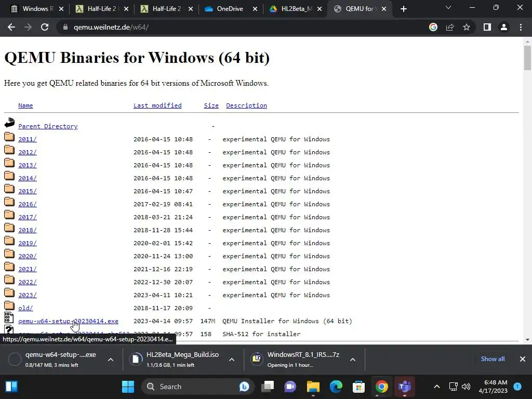The height and width of the screenshot is (399, 532).
Task: Show all downloads
Action: 493,359
